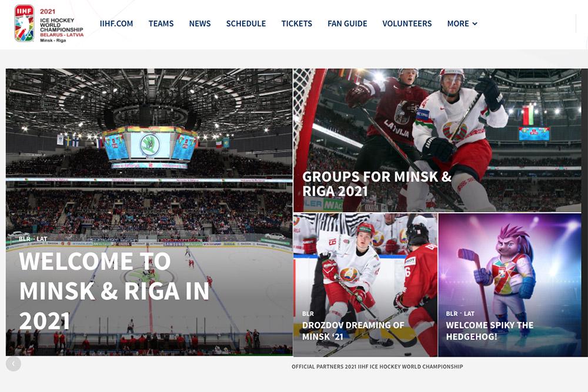Open Groups for Minsk & Riga 2021 article

coord(377,183)
